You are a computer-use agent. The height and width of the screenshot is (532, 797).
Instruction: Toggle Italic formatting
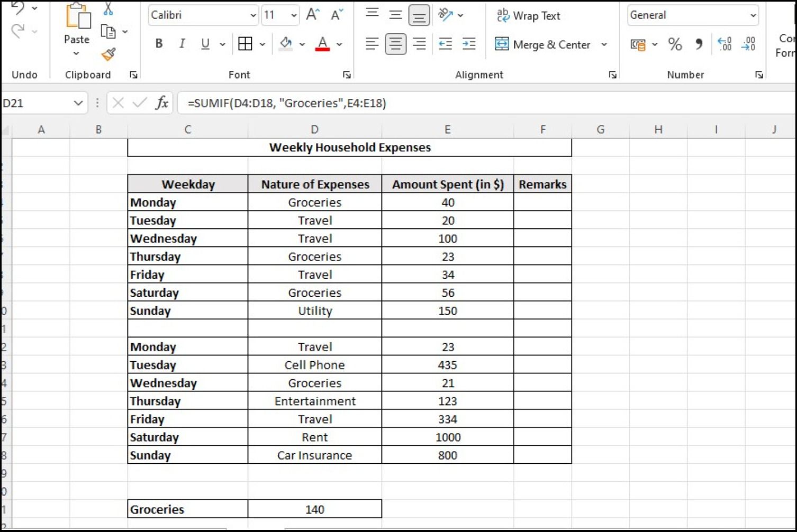click(x=182, y=44)
